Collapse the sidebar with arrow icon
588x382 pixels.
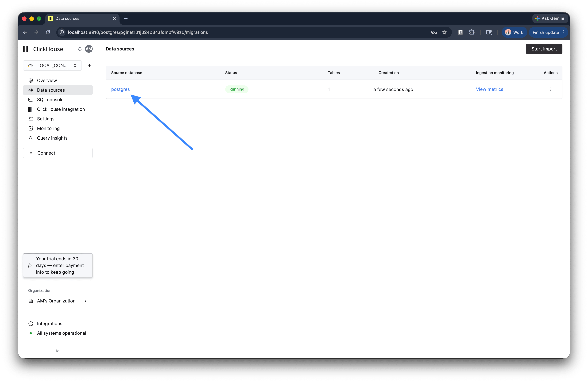tap(58, 351)
